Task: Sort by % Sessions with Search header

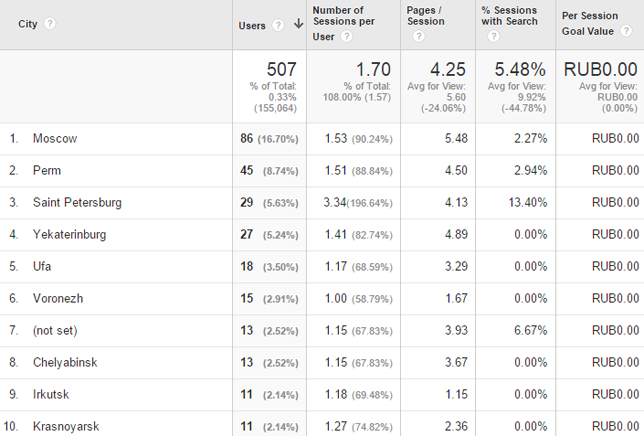Action: click(509, 16)
